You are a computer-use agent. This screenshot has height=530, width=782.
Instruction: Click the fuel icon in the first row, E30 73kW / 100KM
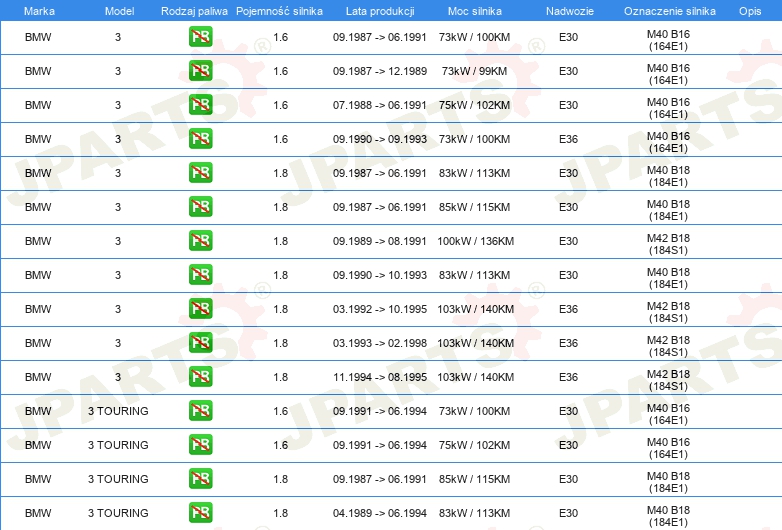click(x=200, y=37)
